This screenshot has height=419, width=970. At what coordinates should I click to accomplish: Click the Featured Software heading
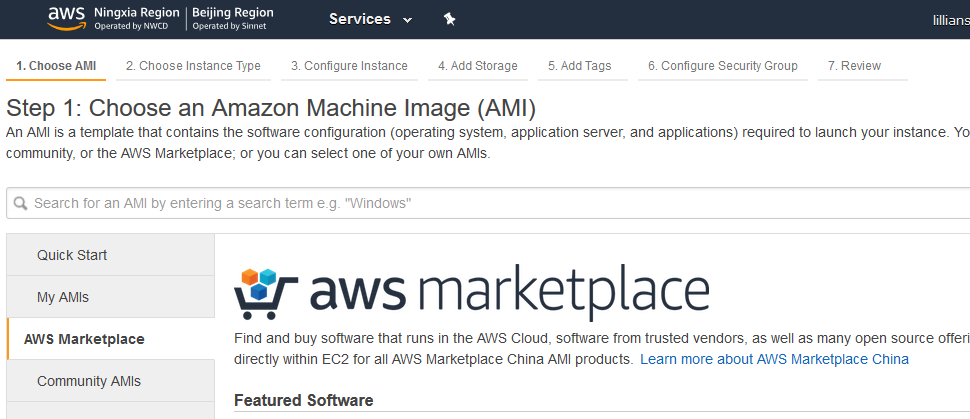coord(303,400)
